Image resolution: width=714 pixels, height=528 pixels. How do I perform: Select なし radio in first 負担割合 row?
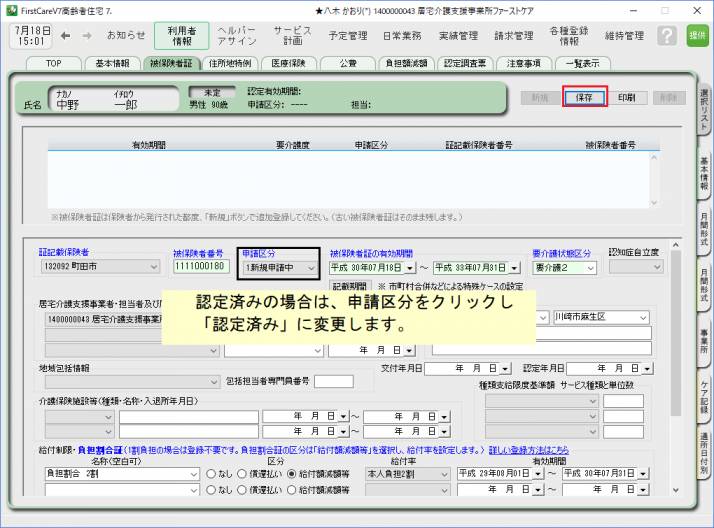pos(210,474)
